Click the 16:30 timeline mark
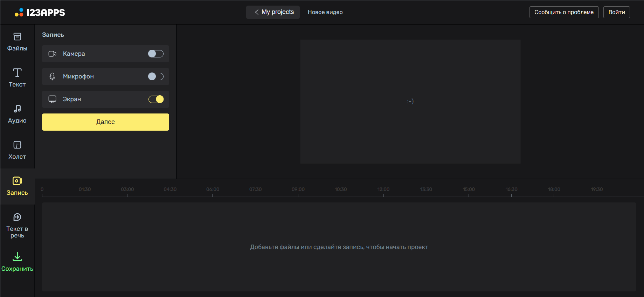This screenshot has height=297, width=644. [511, 189]
